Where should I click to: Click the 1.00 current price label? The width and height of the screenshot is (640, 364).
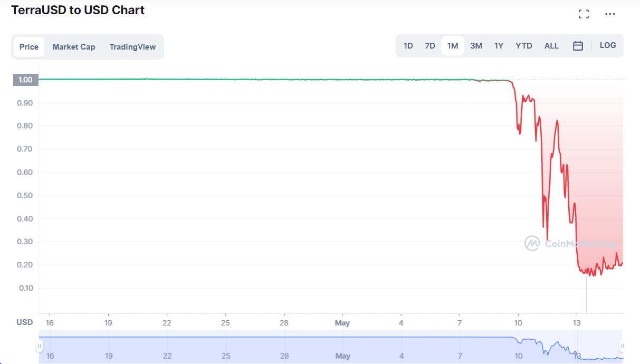click(25, 80)
